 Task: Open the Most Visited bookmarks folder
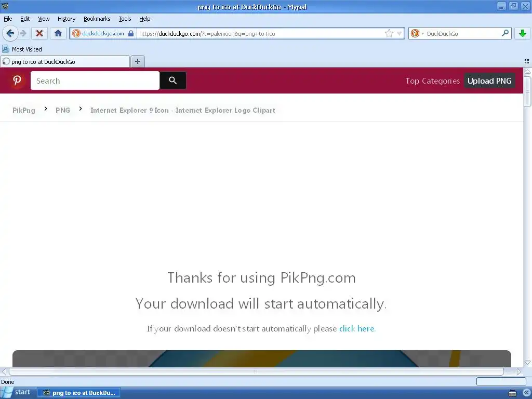pos(22,49)
